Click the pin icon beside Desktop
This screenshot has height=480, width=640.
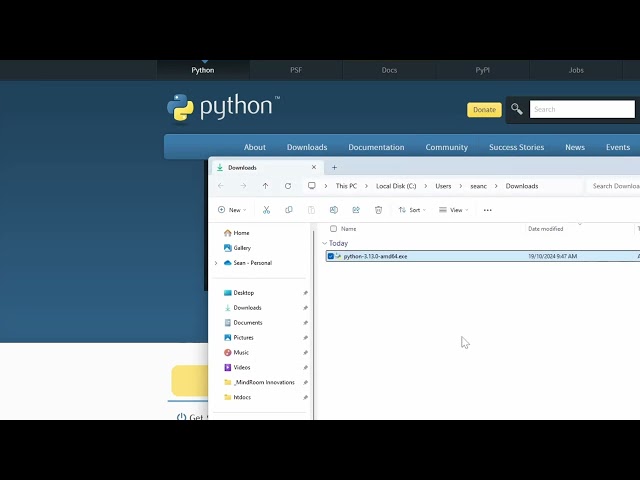305,293
